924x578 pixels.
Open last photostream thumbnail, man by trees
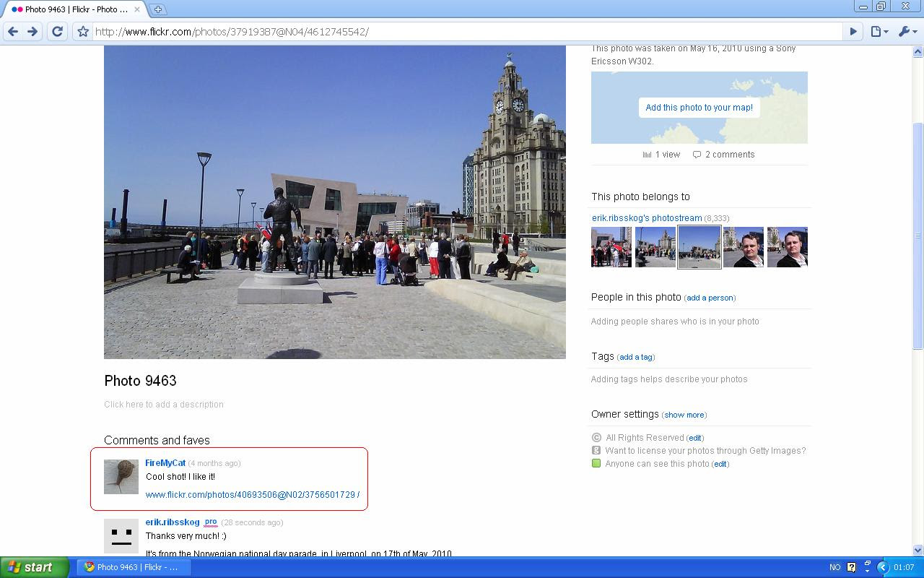788,247
